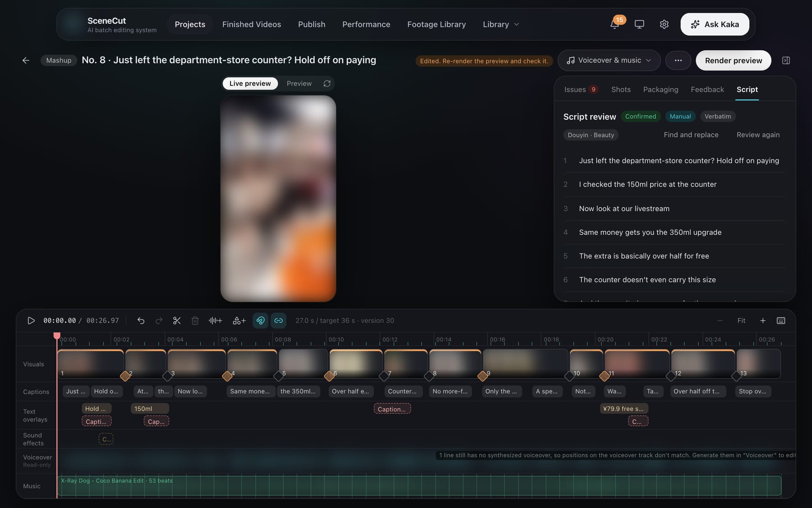Zoom in the timeline with plus icon

(x=763, y=321)
